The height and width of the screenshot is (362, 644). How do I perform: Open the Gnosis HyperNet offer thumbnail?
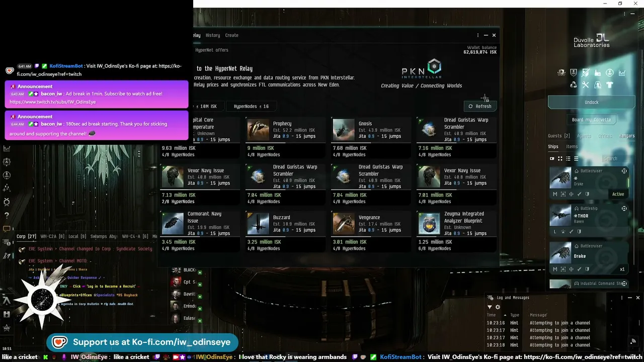pyautogui.click(x=344, y=130)
